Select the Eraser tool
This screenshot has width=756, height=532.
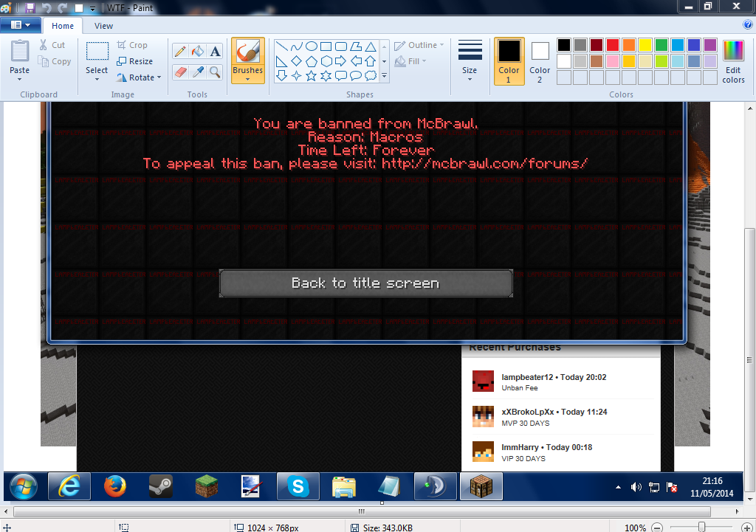tap(180, 72)
